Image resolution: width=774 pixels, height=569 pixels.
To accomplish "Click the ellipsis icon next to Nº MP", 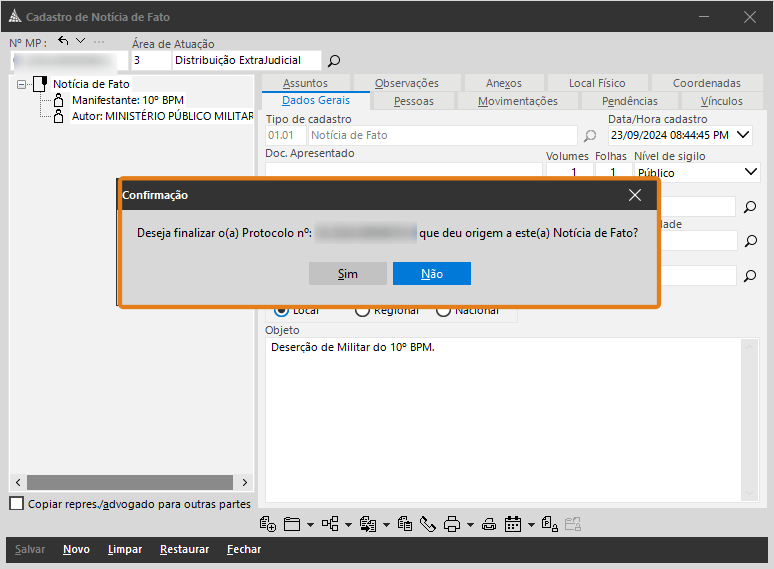I will 99,42.
